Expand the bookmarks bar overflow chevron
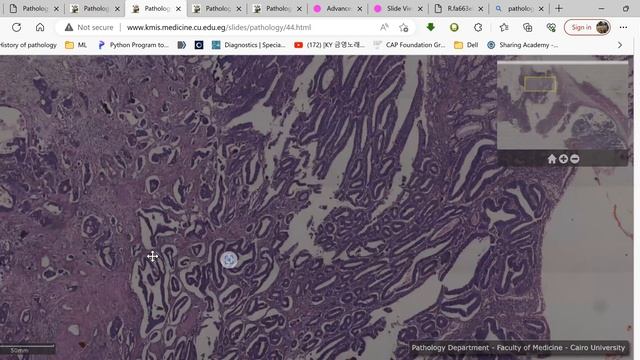The height and width of the screenshot is (360, 640). [620, 45]
